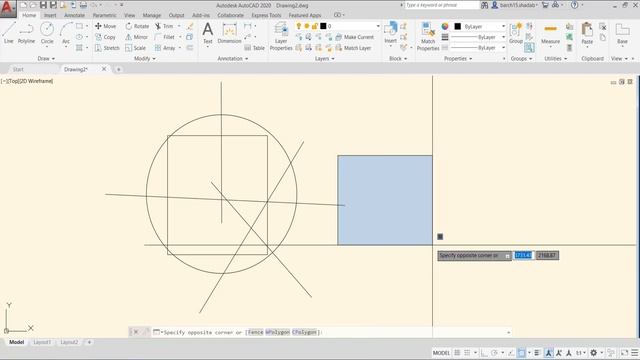Select the Dimension tool

[x=229, y=33]
